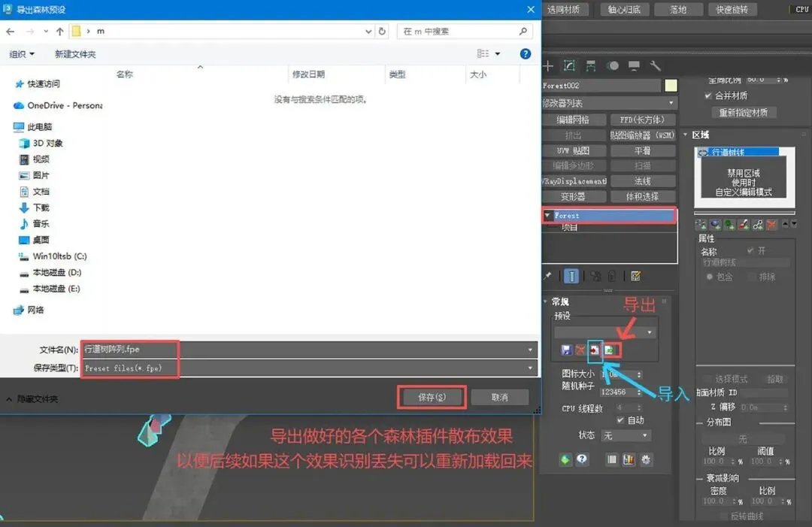Switch to the Modify command panel icon
The width and height of the screenshot is (812, 527).
coord(569,65)
